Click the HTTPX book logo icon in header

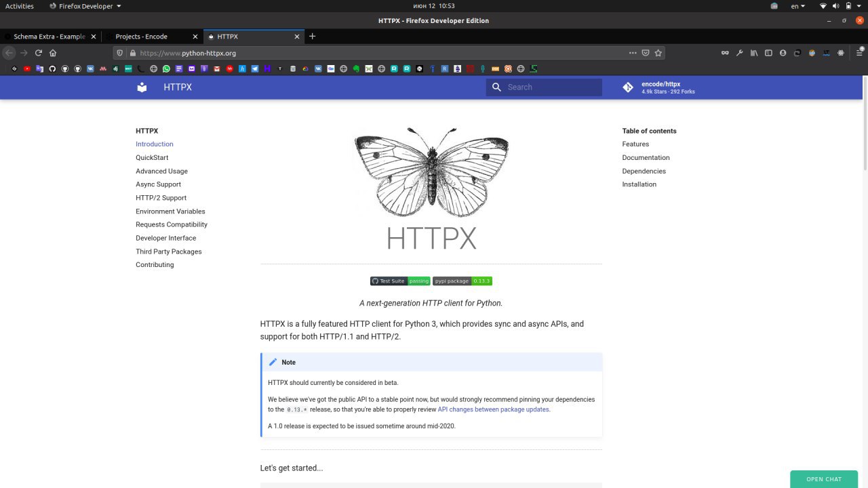pos(142,87)
